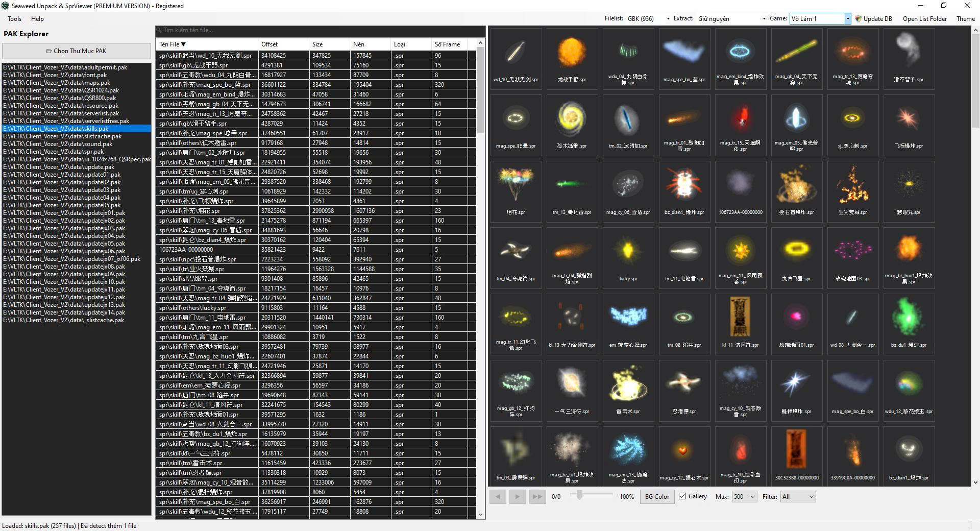This screenshot has width=980, height=531.
Task: Open the Help menu
Action: [x=37, y=19]
